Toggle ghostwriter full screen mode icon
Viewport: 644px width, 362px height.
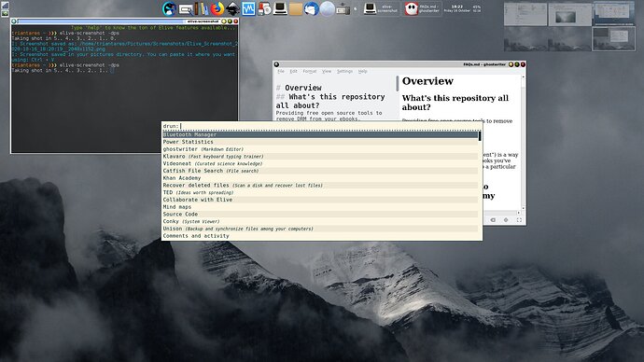[x=519, y=220]
